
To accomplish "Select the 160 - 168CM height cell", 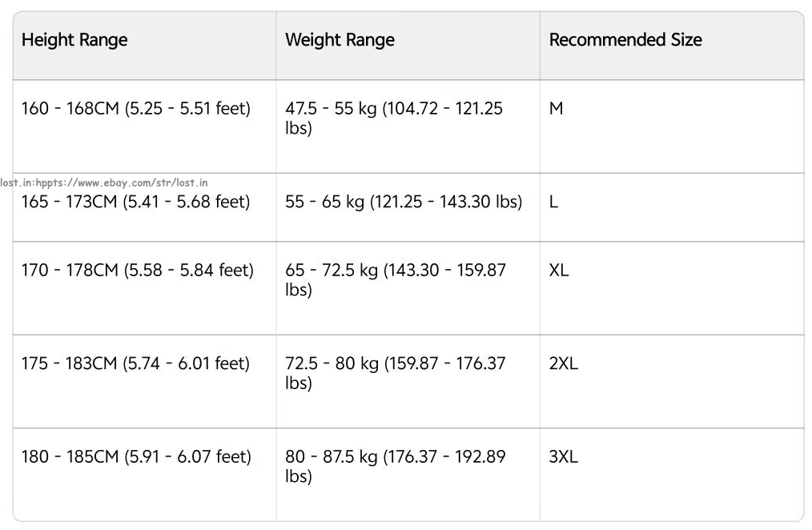I will point(136,109).
